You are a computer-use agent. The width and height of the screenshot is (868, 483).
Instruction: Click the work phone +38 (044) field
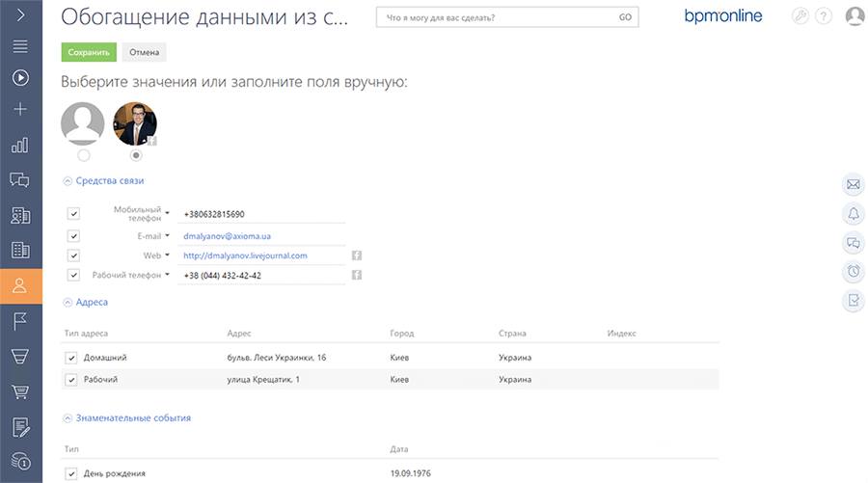point(261,276)
